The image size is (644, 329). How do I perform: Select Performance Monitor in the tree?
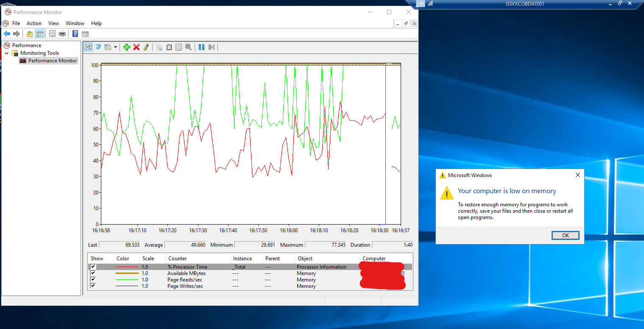(53, 61)
